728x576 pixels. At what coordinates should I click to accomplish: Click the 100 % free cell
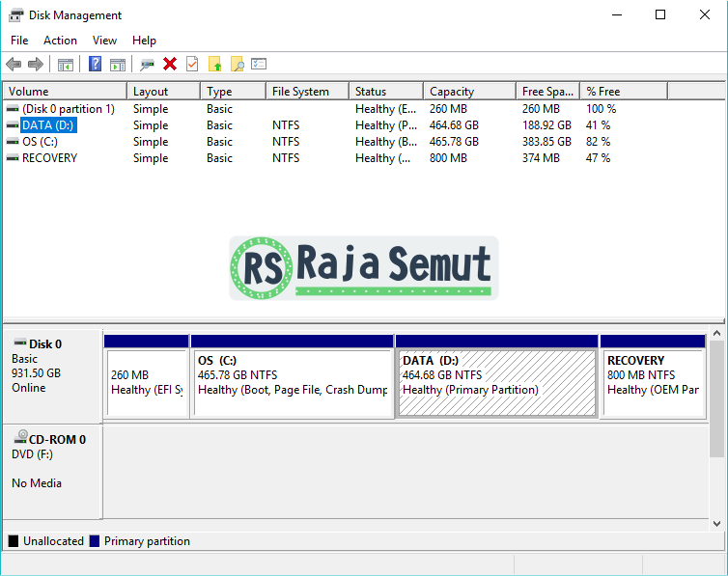pyautogui.click(x=601, y=109)
